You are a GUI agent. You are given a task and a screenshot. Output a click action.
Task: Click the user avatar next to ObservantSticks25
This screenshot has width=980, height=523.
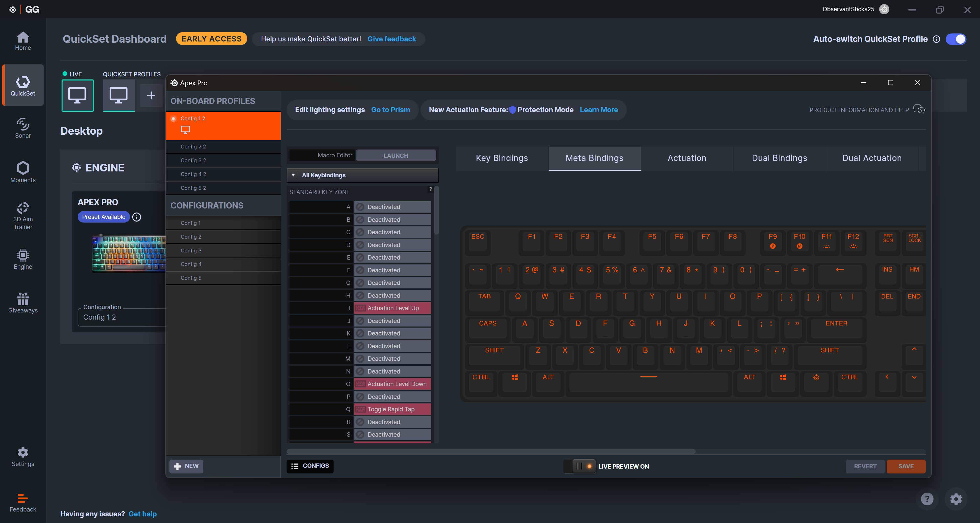point(884,9)
